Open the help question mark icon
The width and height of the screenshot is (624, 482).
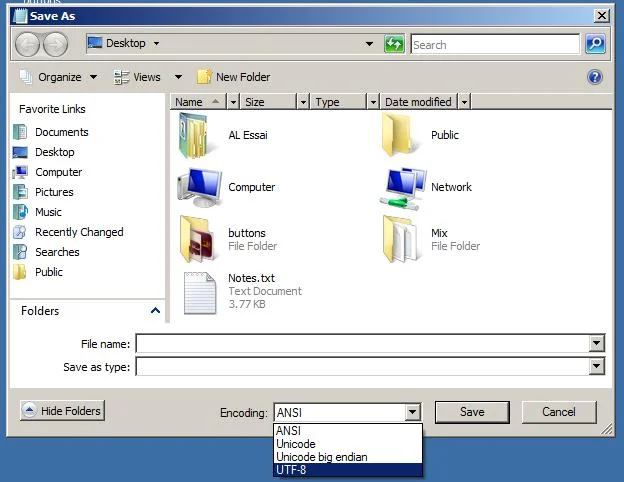tap(595, 77)
